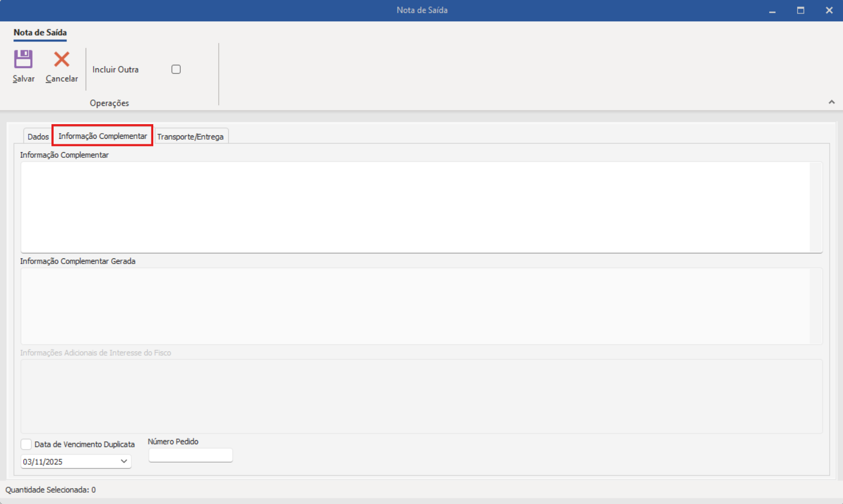
Task: Click the 03/11/2025 date field
Action: point(67,461)
